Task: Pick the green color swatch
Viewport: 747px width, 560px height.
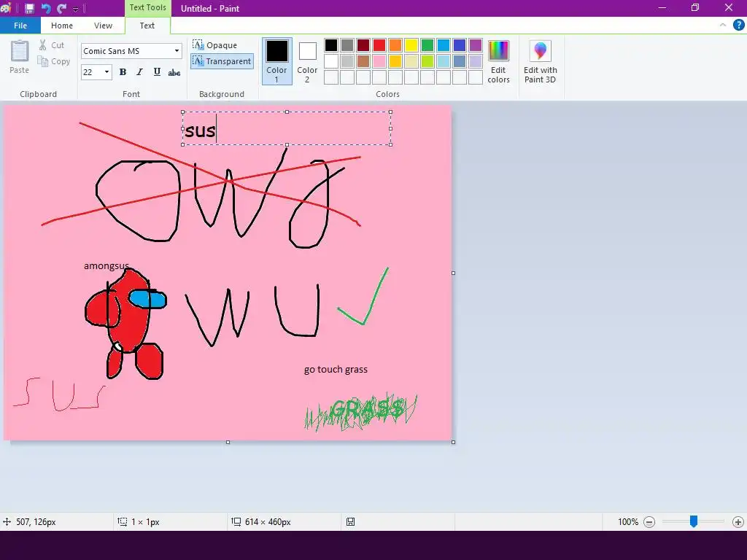Action: click(x=427, y=45)
